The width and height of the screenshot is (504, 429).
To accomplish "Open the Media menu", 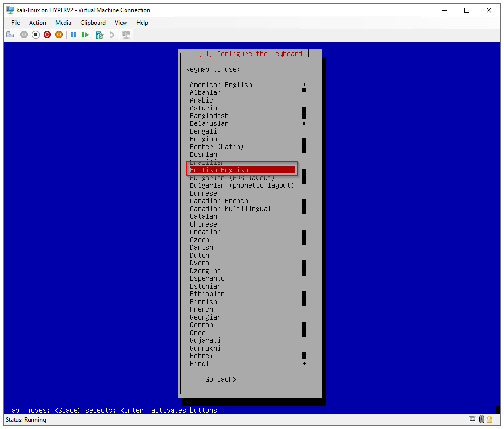I will [x=63, y=23].
